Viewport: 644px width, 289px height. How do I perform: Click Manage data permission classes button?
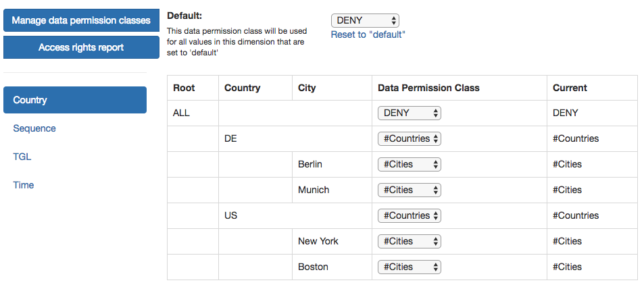click(x=81, y=20)
